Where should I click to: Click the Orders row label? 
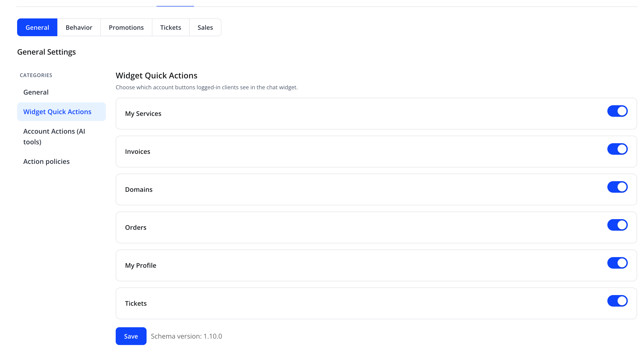pos(136,228)
